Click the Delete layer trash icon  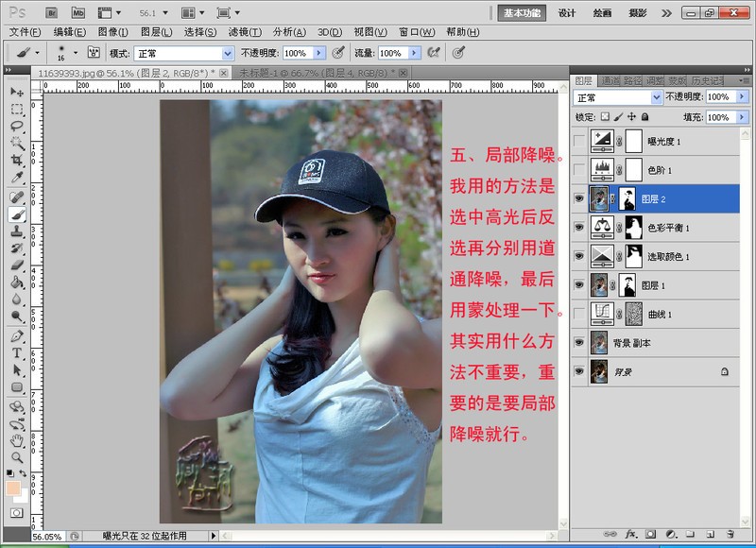[730, 534]
